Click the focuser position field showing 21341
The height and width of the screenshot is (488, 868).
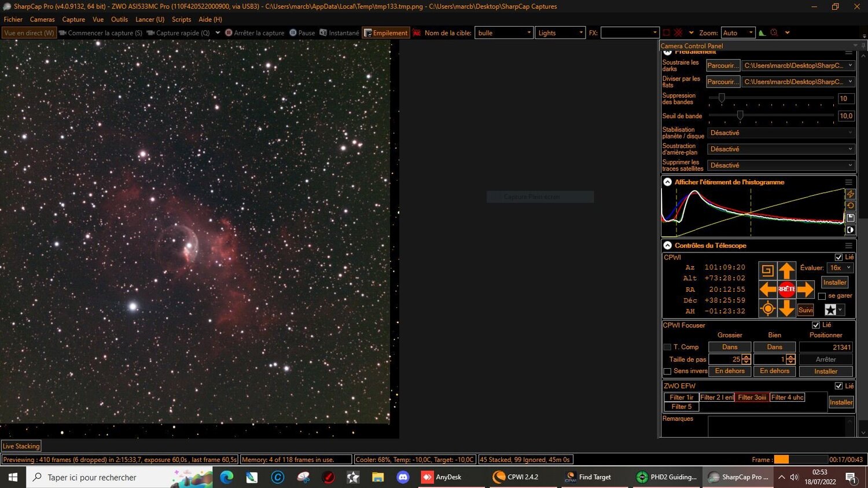pos(826,347)
